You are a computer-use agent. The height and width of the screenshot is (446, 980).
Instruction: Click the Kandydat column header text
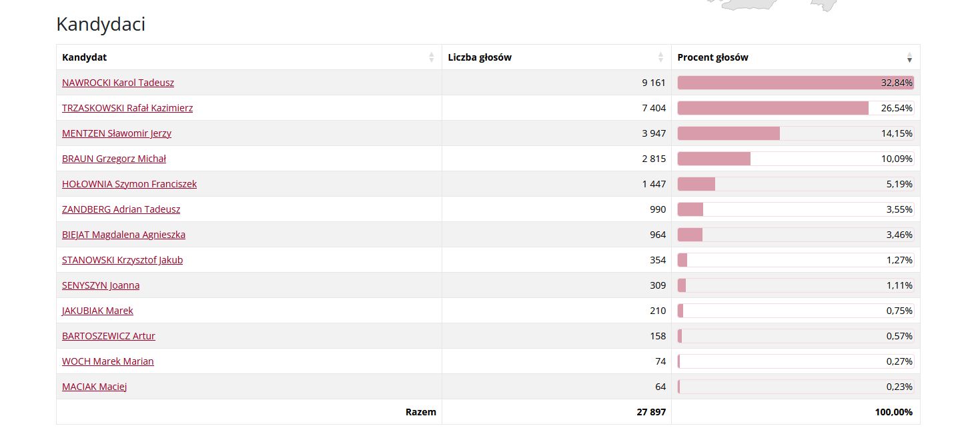[x=85, y=57]
